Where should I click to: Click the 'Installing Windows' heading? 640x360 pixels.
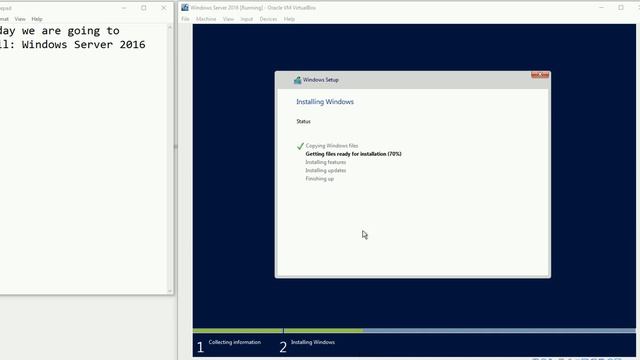point(325,102)
